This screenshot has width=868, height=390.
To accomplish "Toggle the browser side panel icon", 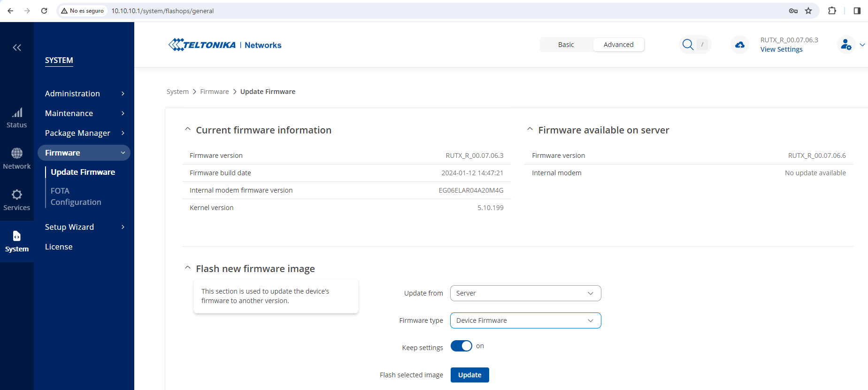I will tap(857, 11).
